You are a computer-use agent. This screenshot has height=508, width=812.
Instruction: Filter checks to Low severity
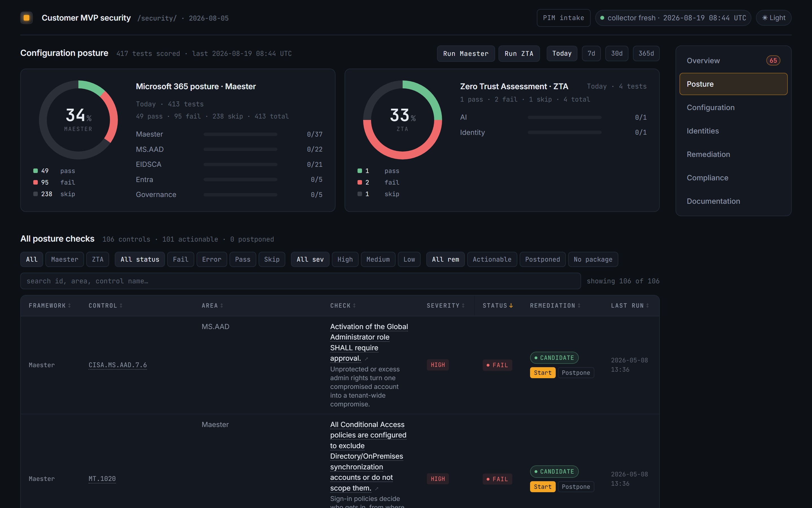point(409,259)
